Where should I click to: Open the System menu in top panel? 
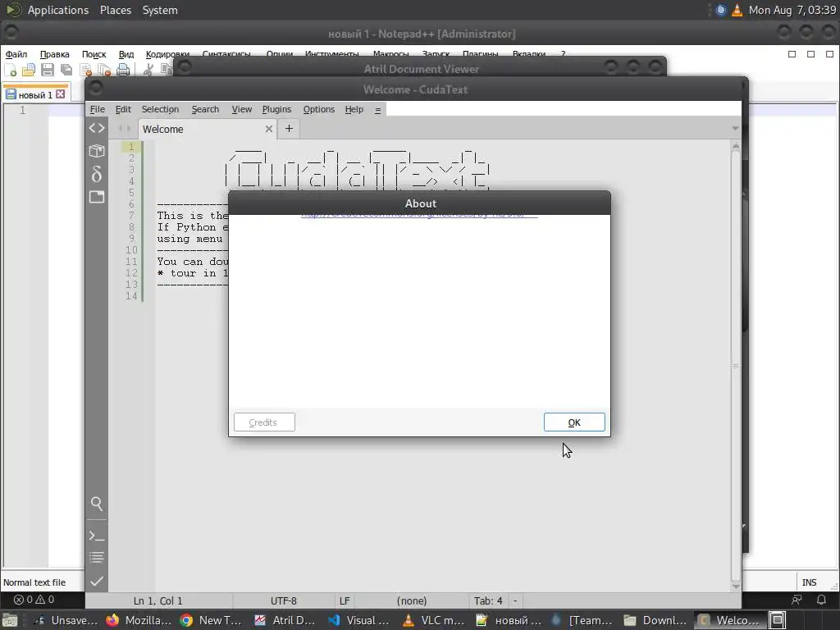pos(160,10)
